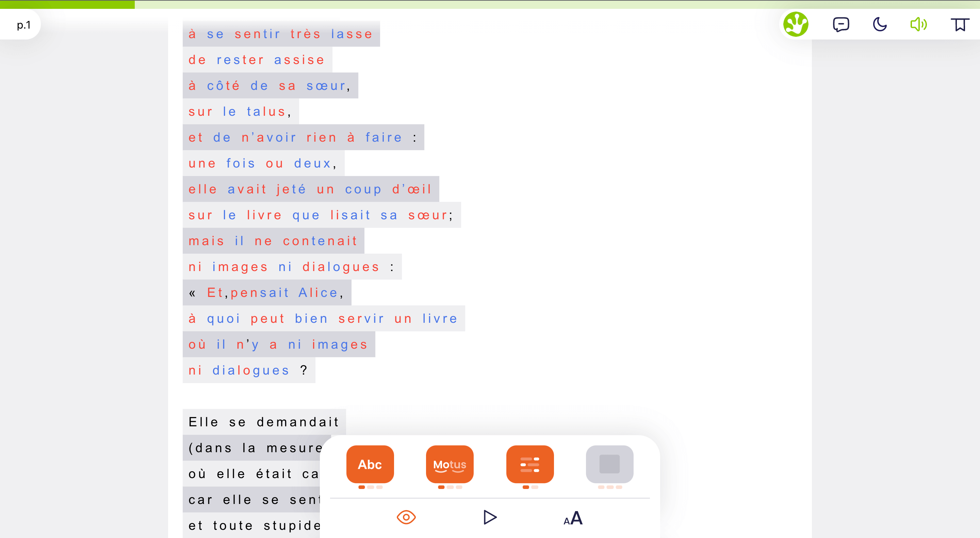Screen dimensions: 980x538
Task: Open the comment bubble icon
Action: pyautogui.click(x=840, y=25)
